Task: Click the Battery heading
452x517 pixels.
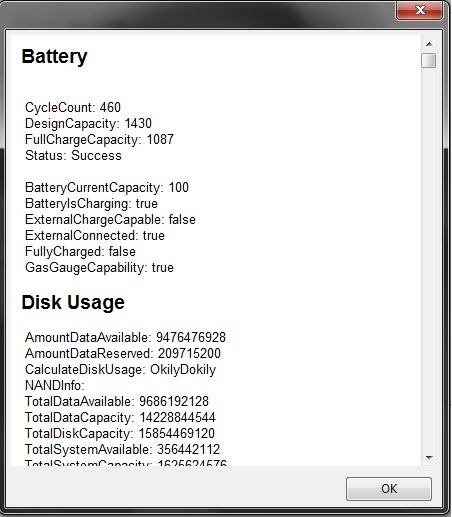Action: (54, 57)
